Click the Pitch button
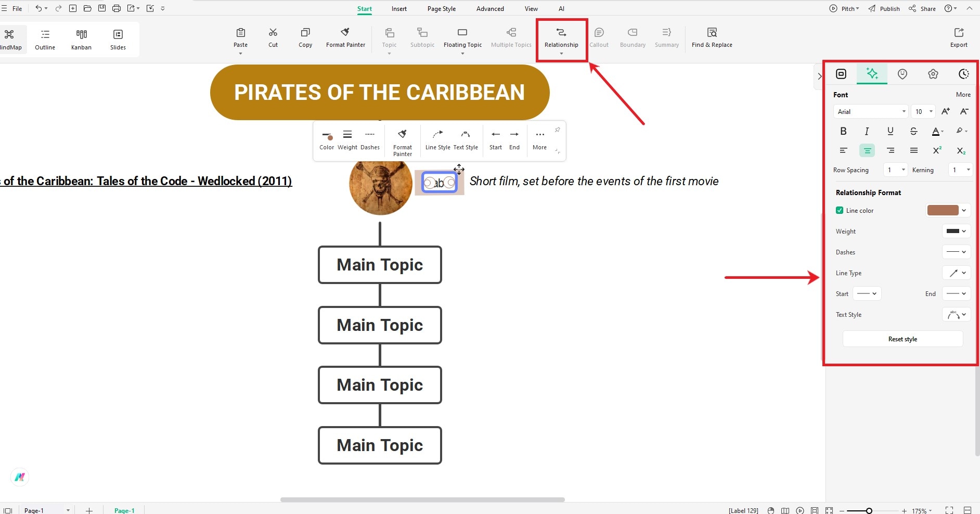Screen dimensions: 980x514 pyautogui.click(x=844, y=8)
